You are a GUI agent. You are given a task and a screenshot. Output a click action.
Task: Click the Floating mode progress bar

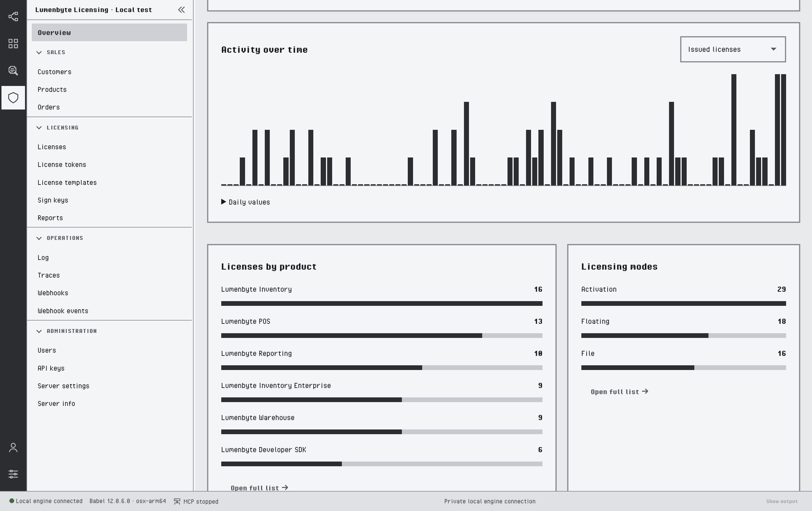(x=683, y=336)
